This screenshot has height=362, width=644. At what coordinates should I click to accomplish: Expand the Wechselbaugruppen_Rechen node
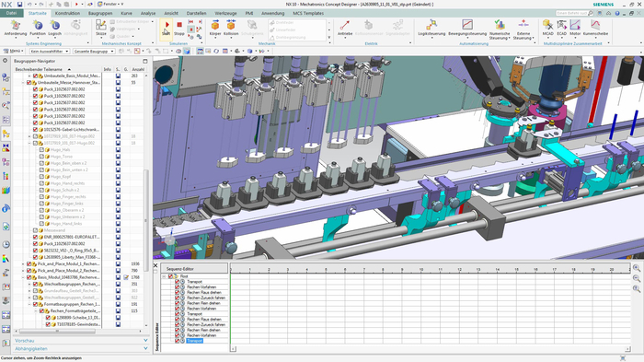29,284
